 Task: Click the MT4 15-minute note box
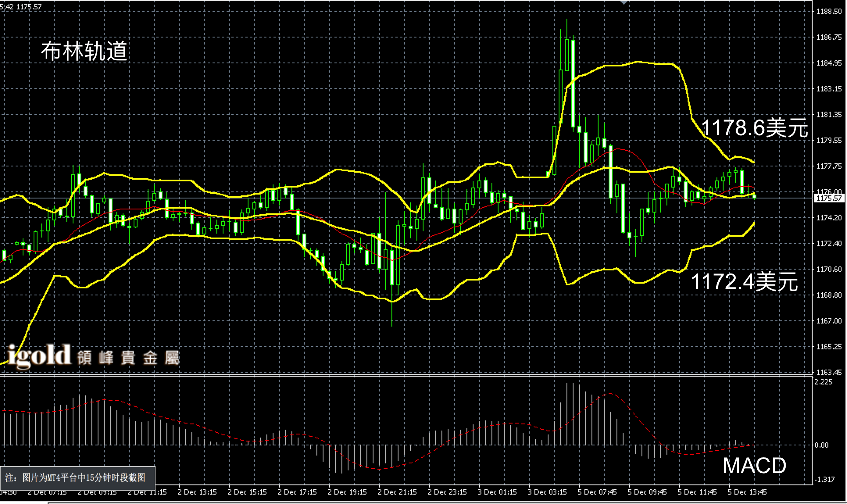[x=77, y=477]
